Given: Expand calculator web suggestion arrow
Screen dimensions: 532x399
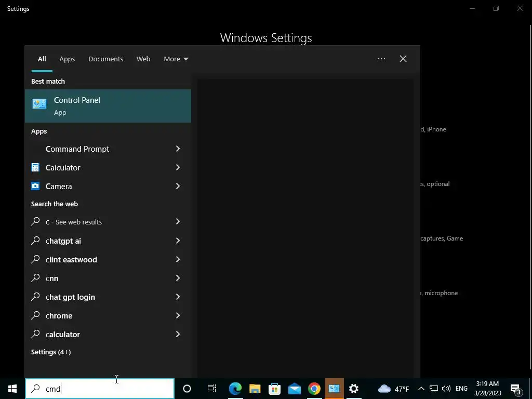Looking at the screenshot, I should coord(178,334).
